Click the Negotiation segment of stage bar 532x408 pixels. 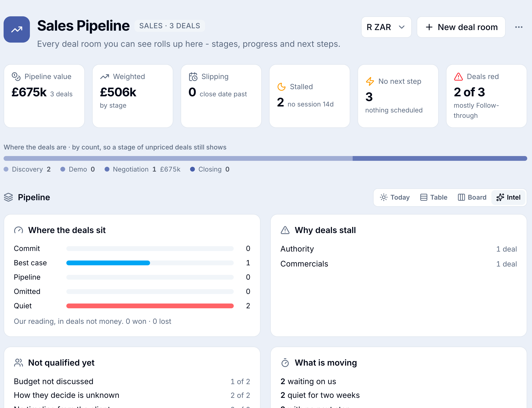coord(440,158)
